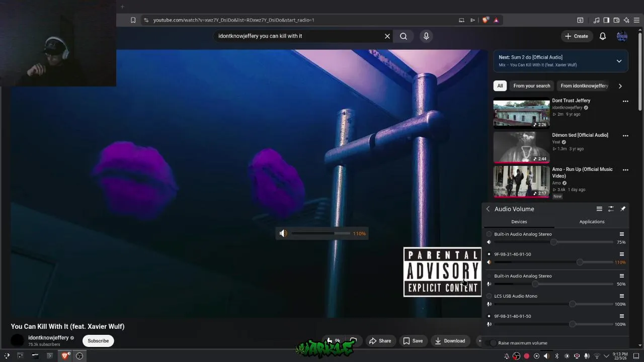Open Brave Rewards triangle icon

click(496, 20)
